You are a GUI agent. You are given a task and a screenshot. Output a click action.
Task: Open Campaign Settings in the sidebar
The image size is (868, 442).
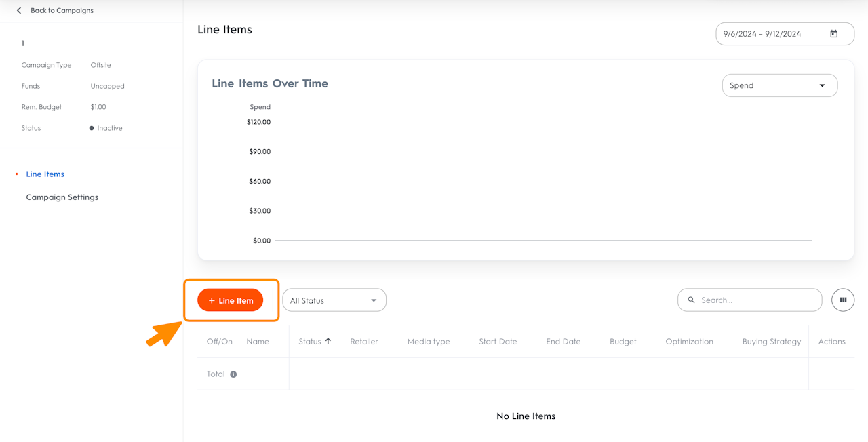(62, 197)
